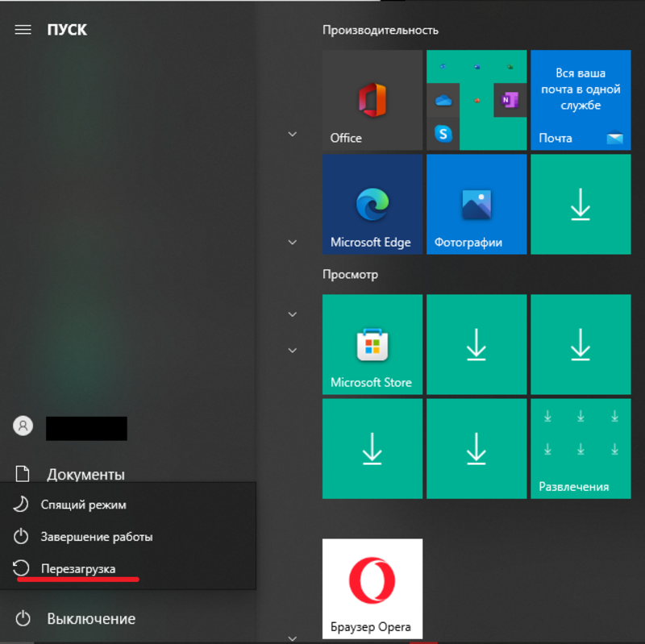Expand the chevron next to Просмотр group
Screen dimensions: 645x644
coord(293,314)
